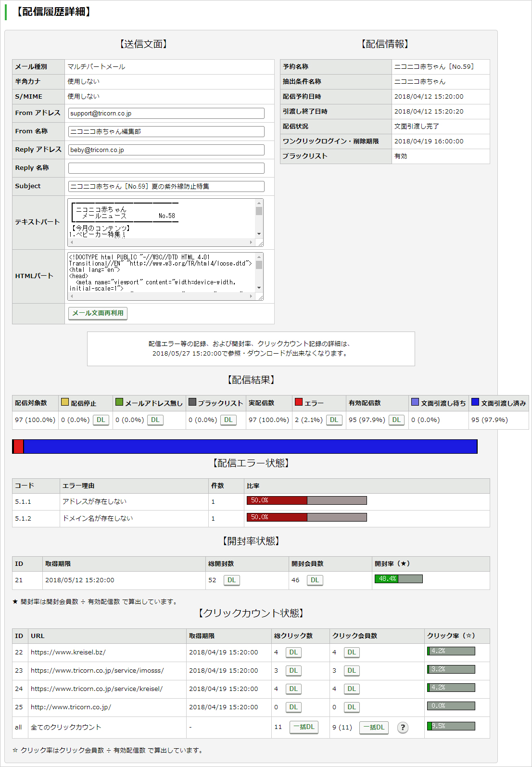
Task: Click URL https://www.tricorn.co.jp/service/kreisel/
Action: coord(97,689)
